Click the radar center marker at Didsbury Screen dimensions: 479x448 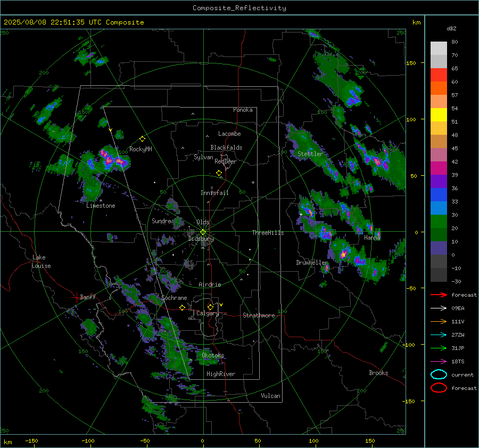click(203, 232)
